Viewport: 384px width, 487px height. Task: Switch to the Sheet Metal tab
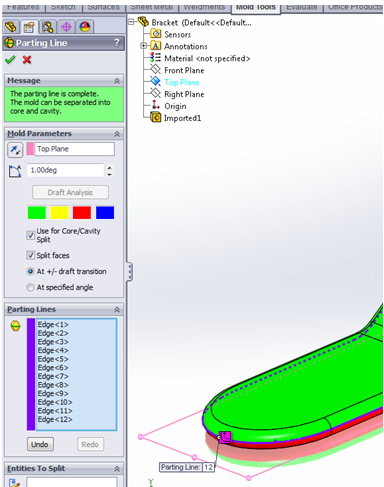coord(152,7)
